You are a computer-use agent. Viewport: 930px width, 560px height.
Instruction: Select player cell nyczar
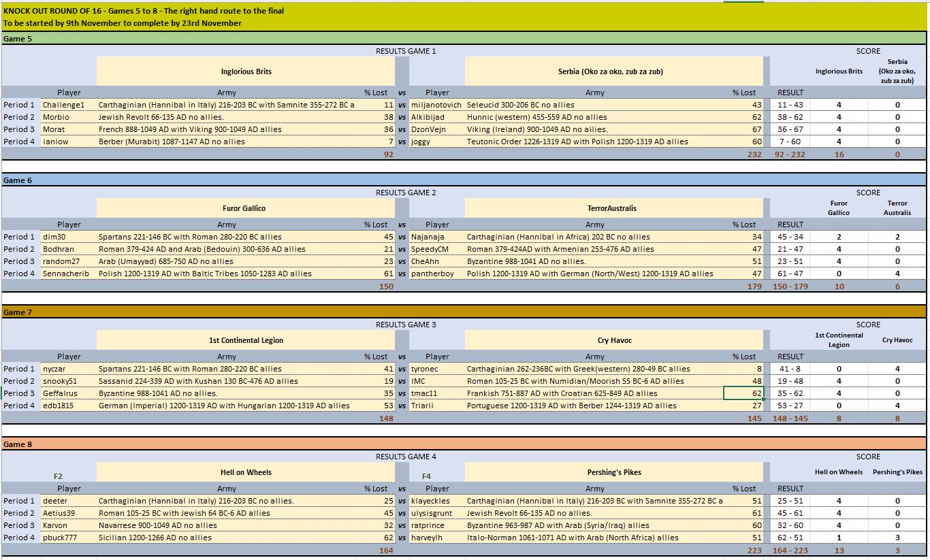click(x=69, y=369)
